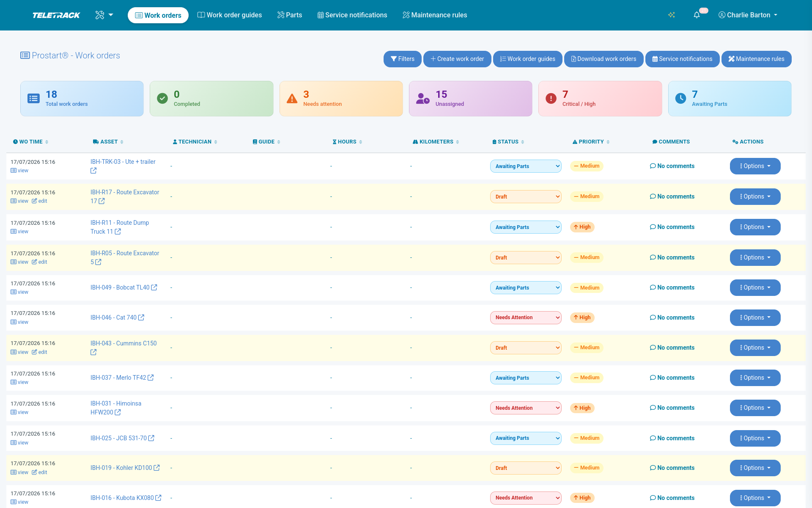
Task: Go to Parts in navbar
Action: [290, 15]
